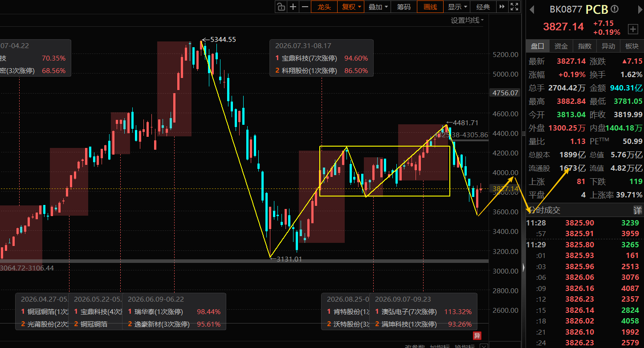Open the 板块 tab
The height and width of the screenshot is (348, 644).
coord(632,46)
